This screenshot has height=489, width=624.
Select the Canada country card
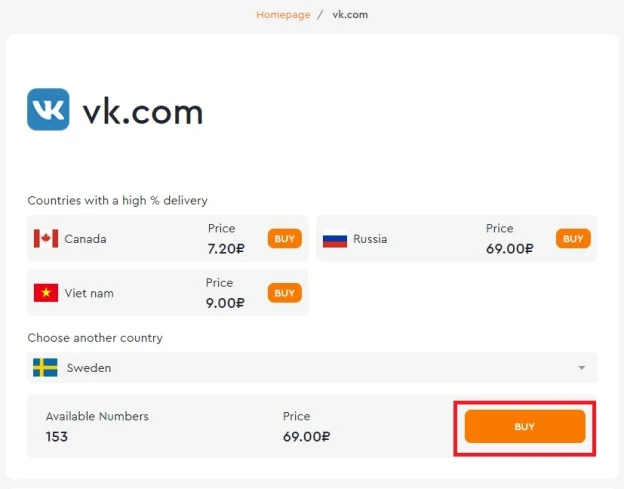coord(168,239)
